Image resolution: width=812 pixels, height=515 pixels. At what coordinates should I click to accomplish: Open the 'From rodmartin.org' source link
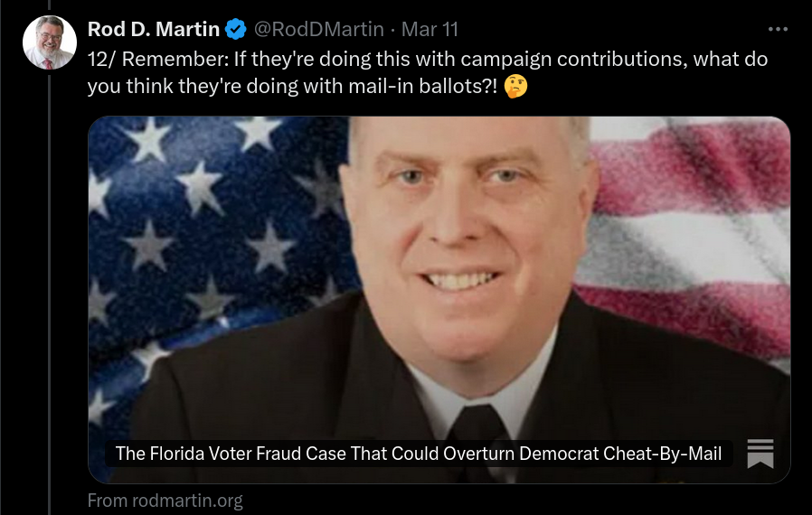point(165,501)
